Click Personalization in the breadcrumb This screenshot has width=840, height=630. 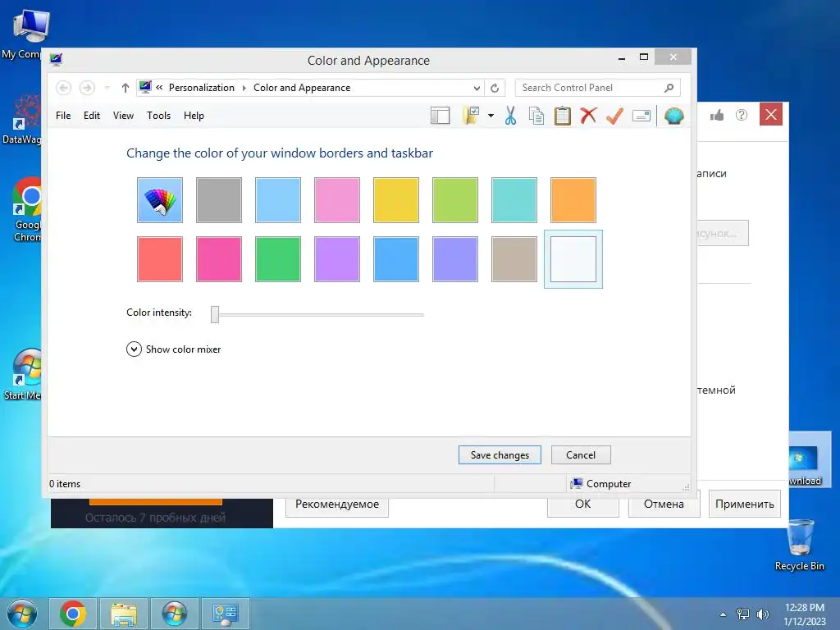[202, 87]
